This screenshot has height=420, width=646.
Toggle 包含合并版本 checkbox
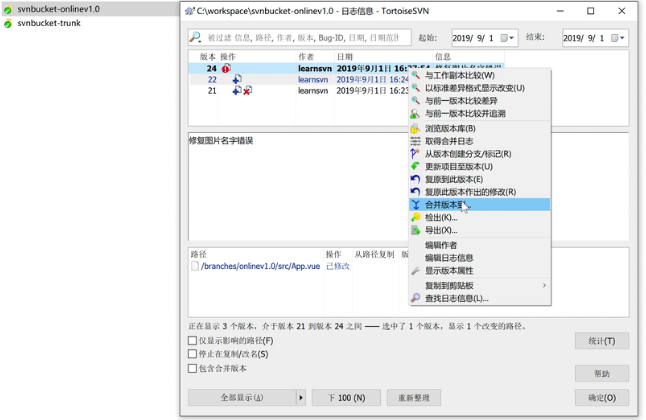click(x=192, y=368)
